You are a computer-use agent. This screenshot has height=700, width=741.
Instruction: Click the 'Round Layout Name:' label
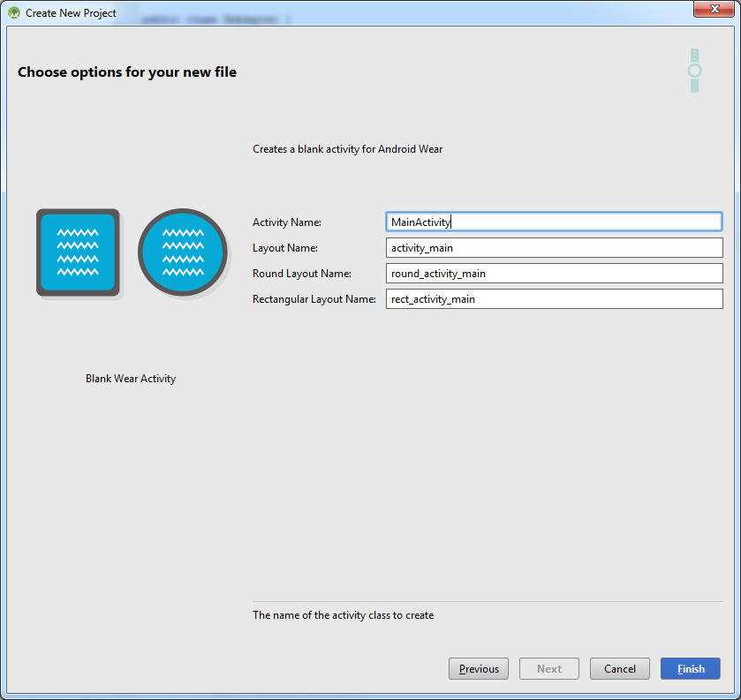click(x=302, y=273)
